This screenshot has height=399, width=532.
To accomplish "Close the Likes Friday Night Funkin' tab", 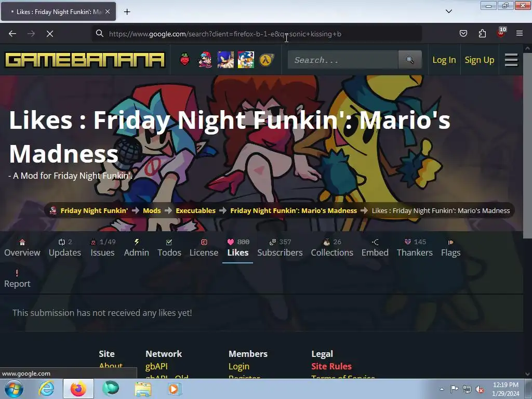I will pos(108,11).
